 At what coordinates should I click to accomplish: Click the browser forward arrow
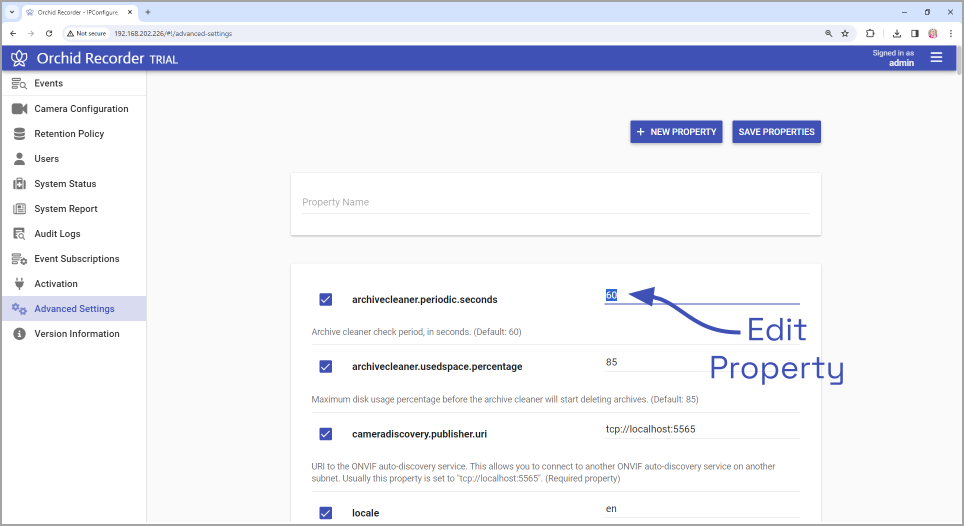pos(31,34)
